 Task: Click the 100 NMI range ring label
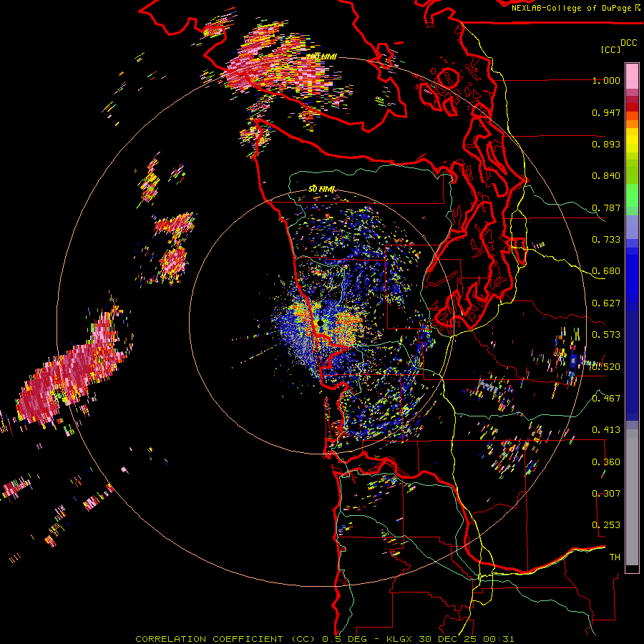point(321,57)
